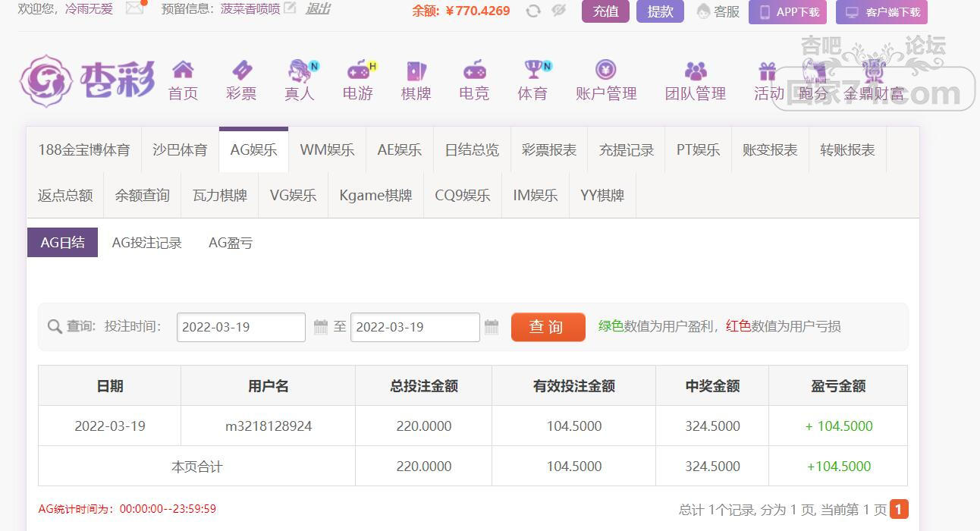
Task: Open 日结总览 tab
Action: [472, 150]
